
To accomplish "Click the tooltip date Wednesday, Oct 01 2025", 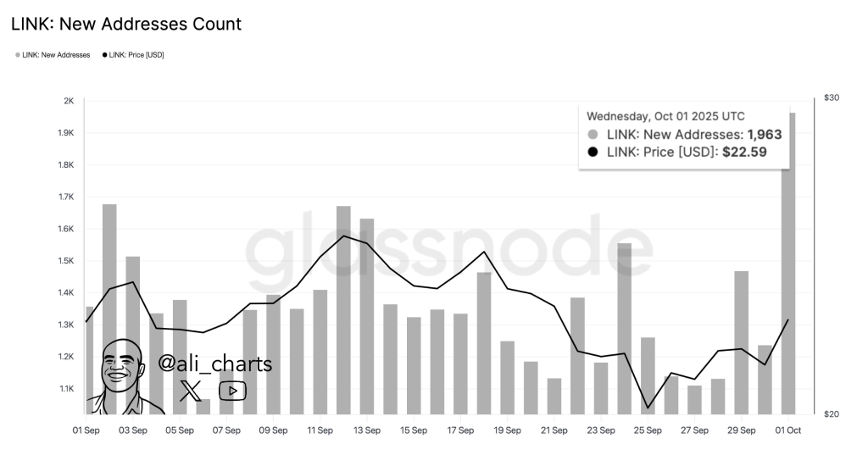I will coord(665,116).
